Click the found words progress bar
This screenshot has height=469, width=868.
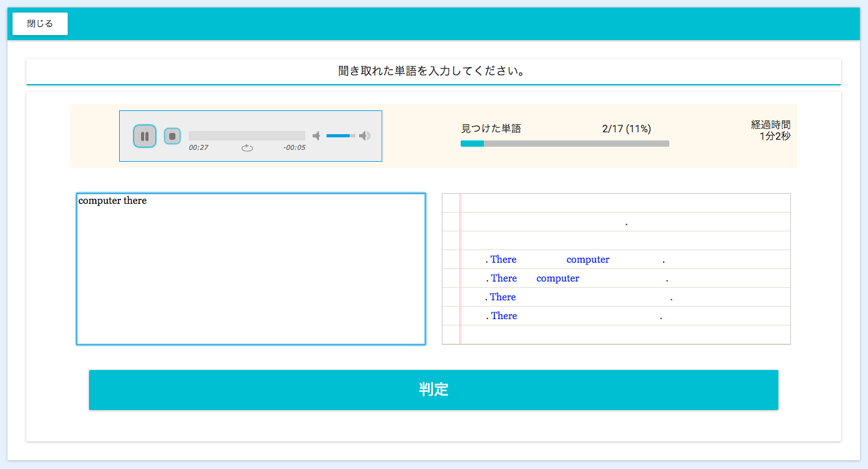click(x=565, y=144)
